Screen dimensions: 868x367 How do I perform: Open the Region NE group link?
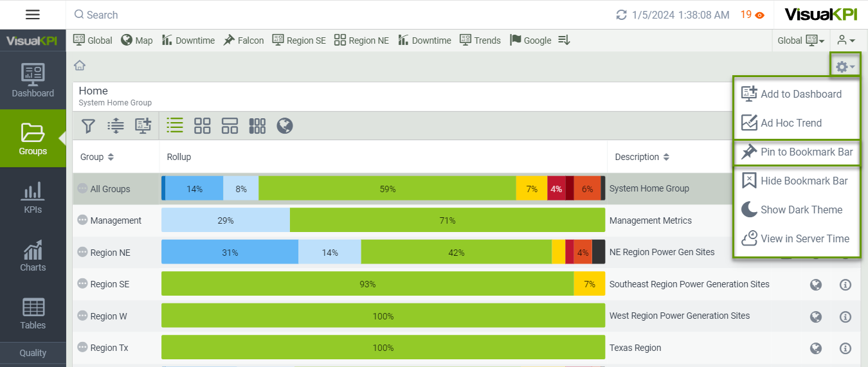(110, 253)
